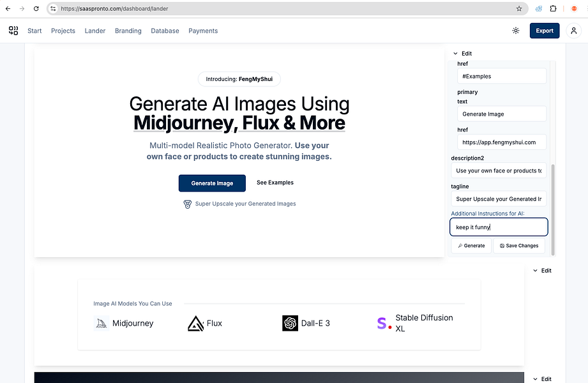
Task: Edit the primary text field 'Generate Image'
Action: [x=502, y=114]
